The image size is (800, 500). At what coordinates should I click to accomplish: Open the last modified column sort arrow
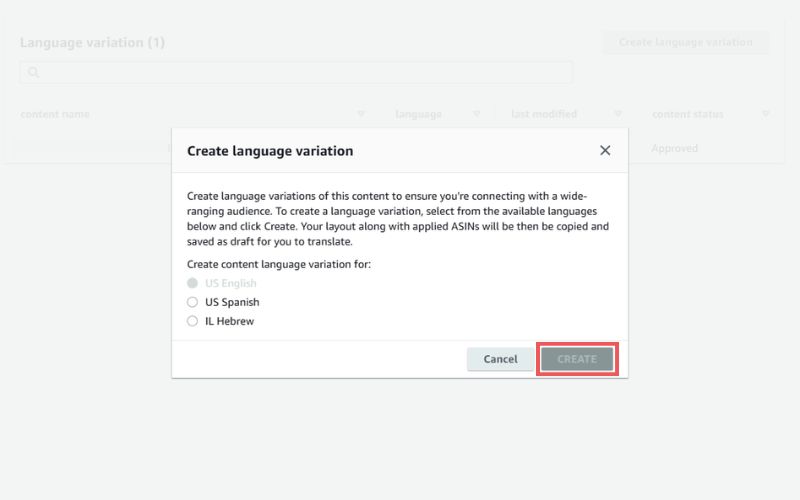(x=617, y=114)
